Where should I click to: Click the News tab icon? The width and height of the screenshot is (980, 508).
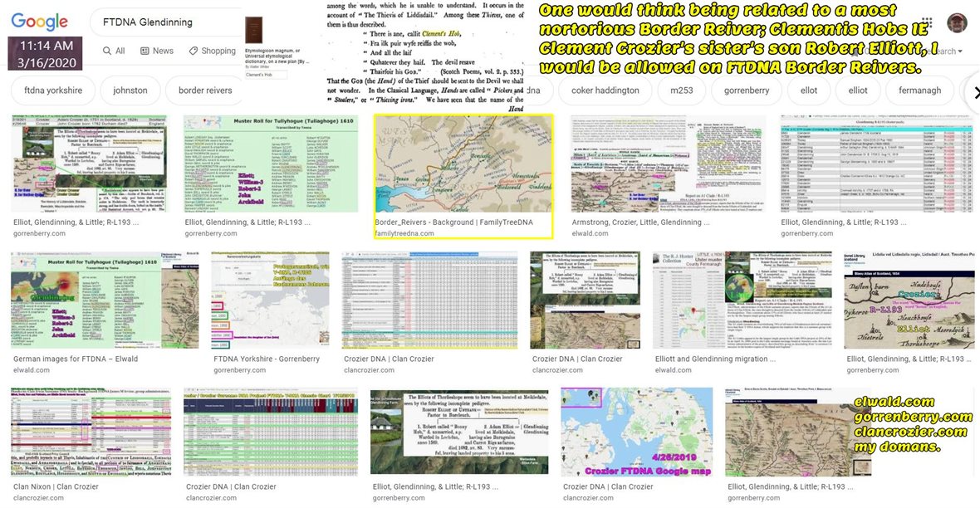(x=145, y=51)
